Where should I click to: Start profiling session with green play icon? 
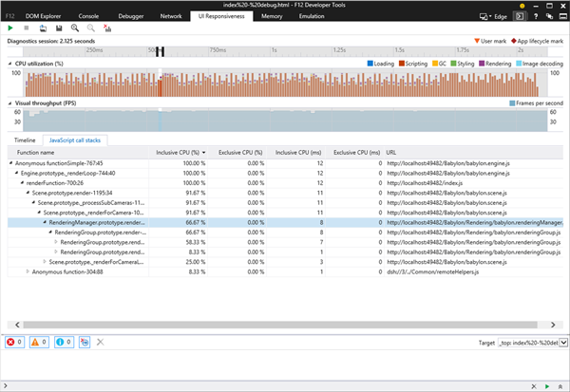click(10, 28)
